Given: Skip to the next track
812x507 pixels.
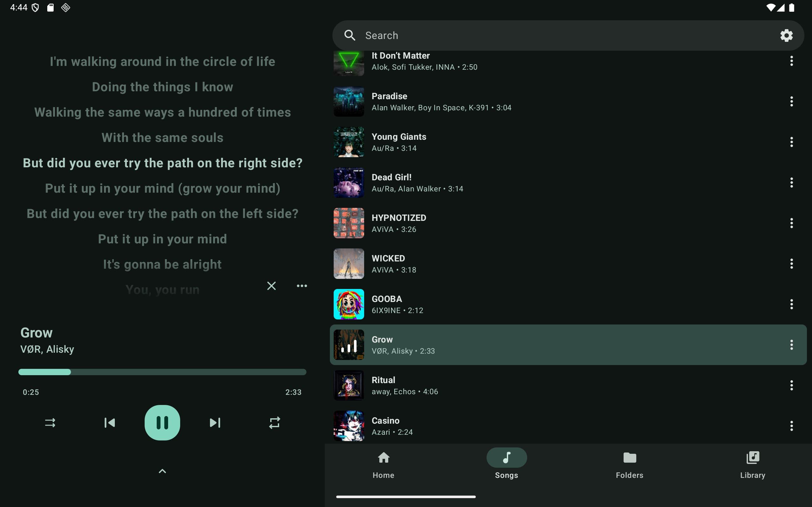Looking at the screenshot, I should 215,422.
